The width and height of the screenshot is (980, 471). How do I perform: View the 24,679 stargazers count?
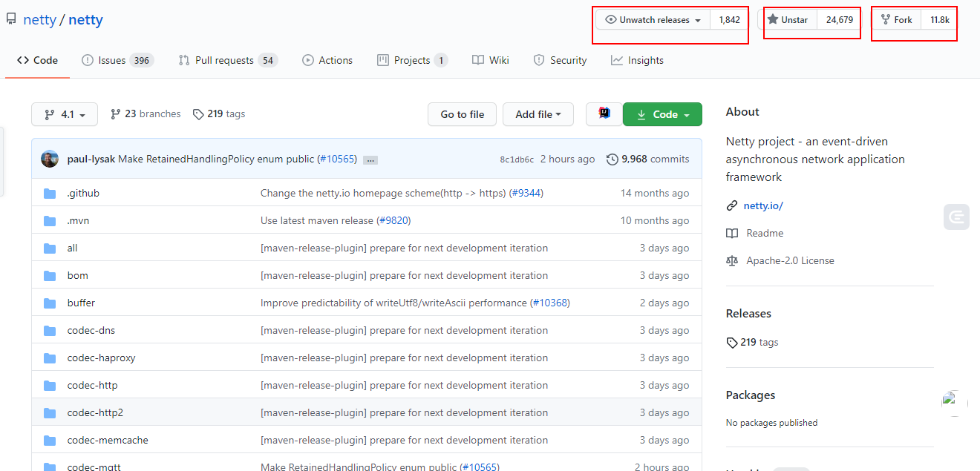(x=839, y=20)
